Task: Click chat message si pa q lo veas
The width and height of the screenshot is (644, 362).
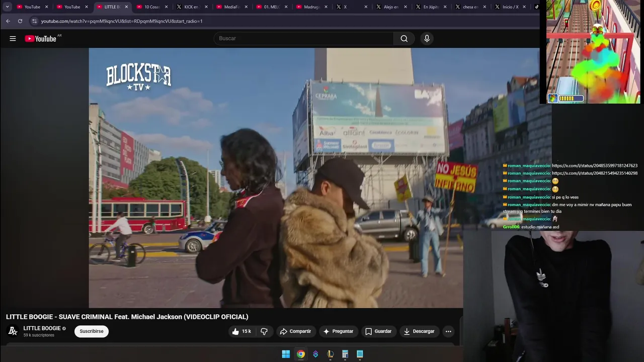Action: (x=540, y=197)
